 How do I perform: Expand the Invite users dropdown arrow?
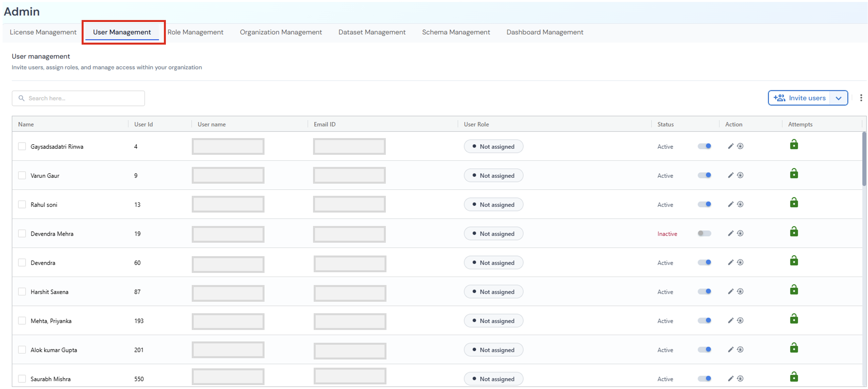[x=839, y=98]
